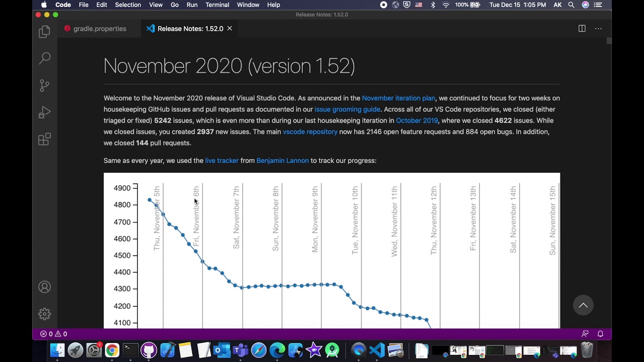Click the Apple menu icon
The height and width of the screenshot is (362, 644).
pyautogui.click(x=44, y=5)
